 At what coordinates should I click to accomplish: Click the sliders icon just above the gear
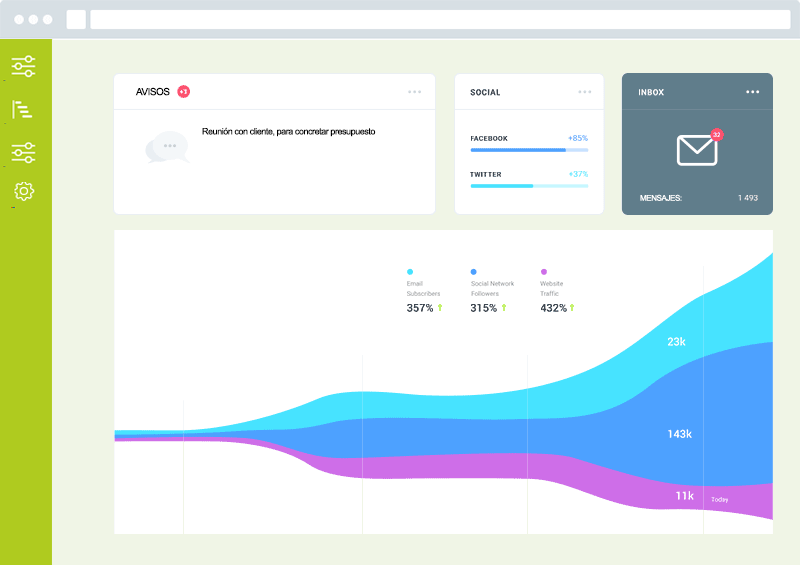point(23,152)
